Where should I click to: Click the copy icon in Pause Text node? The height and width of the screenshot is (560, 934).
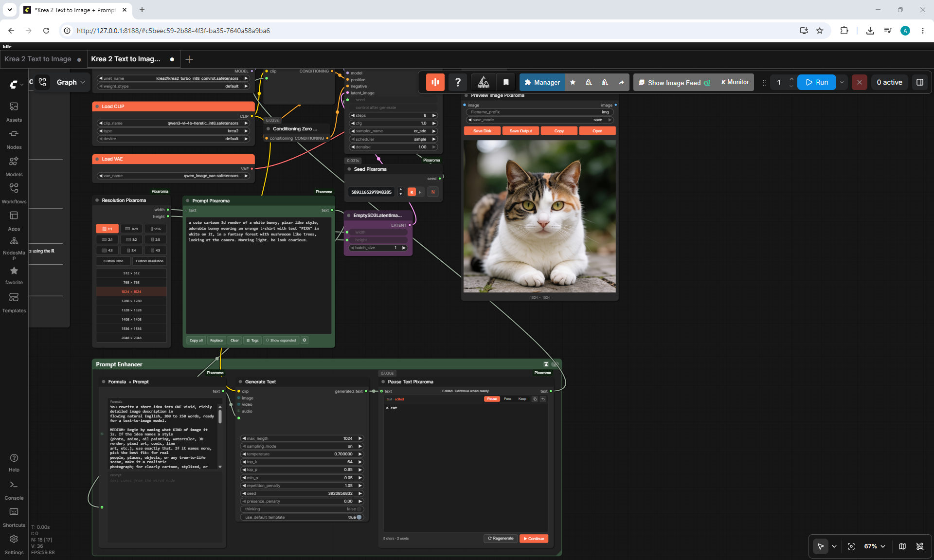click(x=535, y=399)
